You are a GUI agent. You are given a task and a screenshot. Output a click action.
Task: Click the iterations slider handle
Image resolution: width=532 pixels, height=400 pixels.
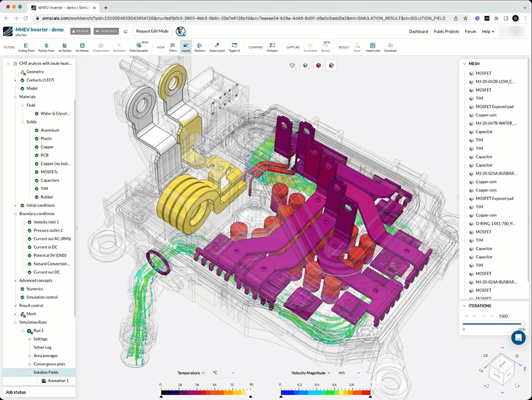point(523,324)
